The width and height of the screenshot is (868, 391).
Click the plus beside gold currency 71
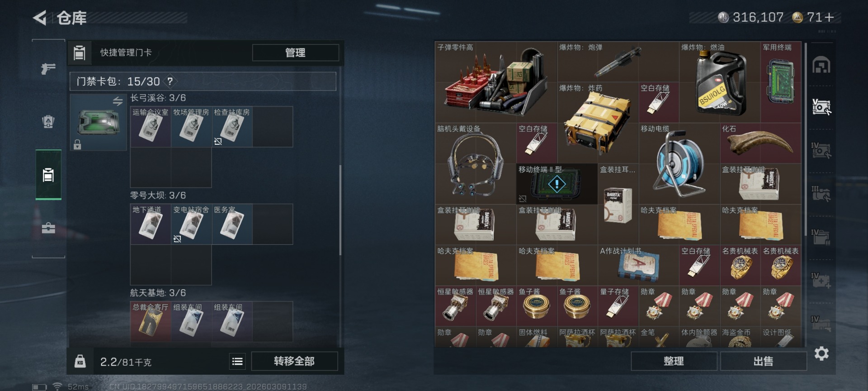[829, 18]
